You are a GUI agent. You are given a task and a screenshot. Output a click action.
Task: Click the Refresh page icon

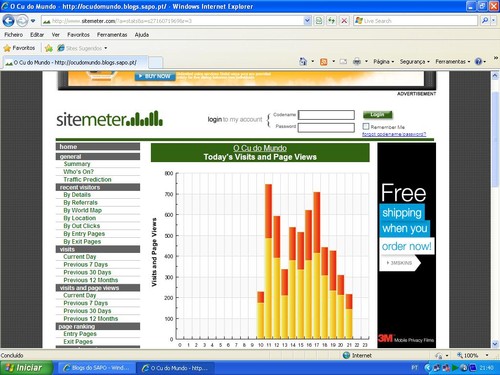(331, 21)
